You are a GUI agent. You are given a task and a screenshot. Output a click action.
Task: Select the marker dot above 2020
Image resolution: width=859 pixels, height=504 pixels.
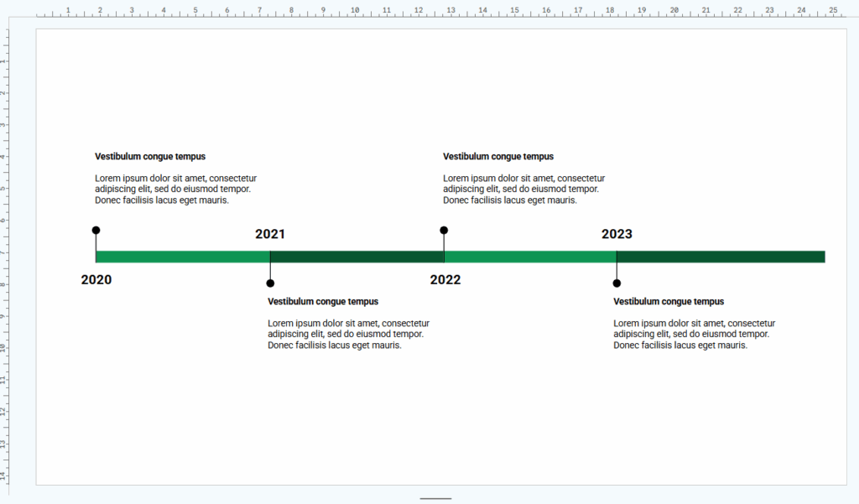pyautogui.click(x=96, y=230)
